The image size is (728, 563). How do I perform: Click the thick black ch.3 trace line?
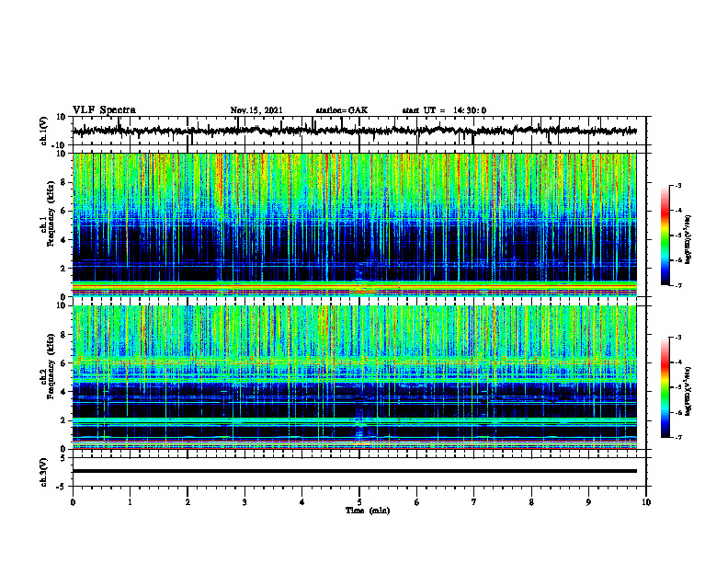click(355, 471)
